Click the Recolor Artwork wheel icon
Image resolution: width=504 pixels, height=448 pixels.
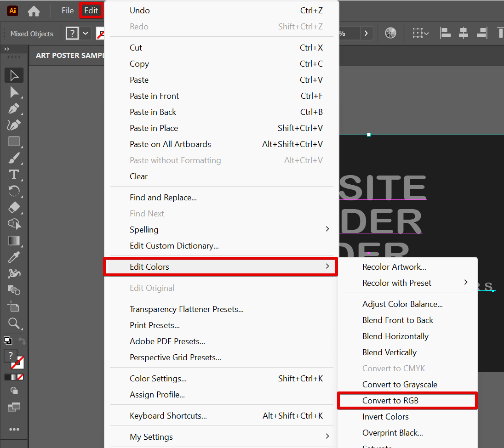pos(390,33)
